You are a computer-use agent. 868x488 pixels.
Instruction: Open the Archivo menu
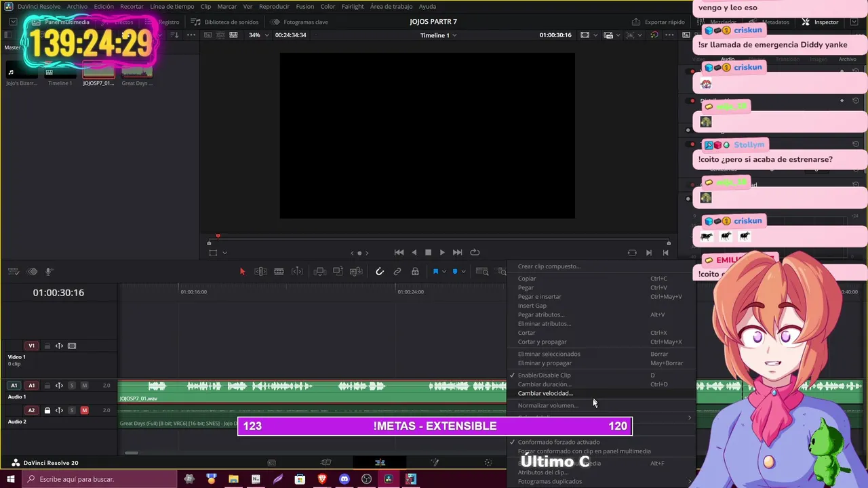click(x=77, y=6)
